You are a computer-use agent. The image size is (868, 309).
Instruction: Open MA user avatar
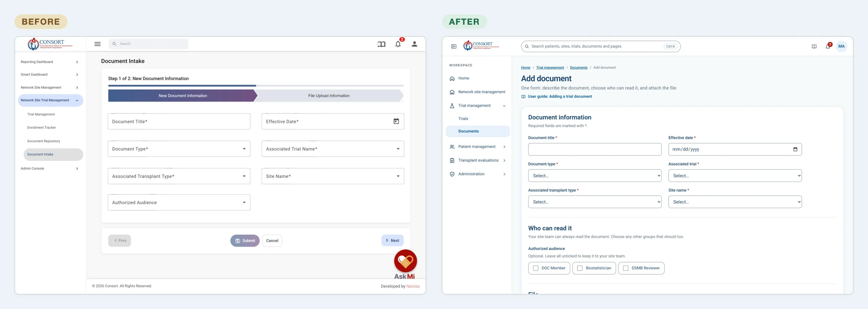[841, 46]
